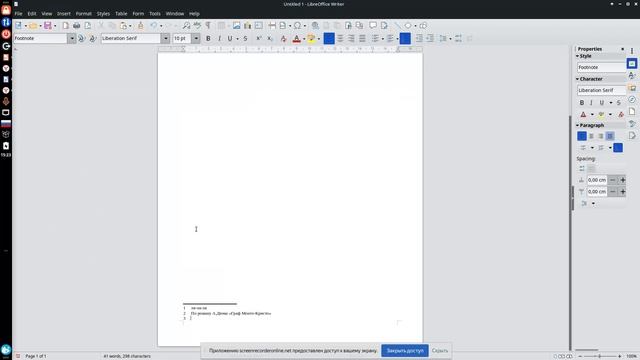Click the New Style from Selection icon
The image size is (640, 360).
pyautogui.click(x=93, y=38)
